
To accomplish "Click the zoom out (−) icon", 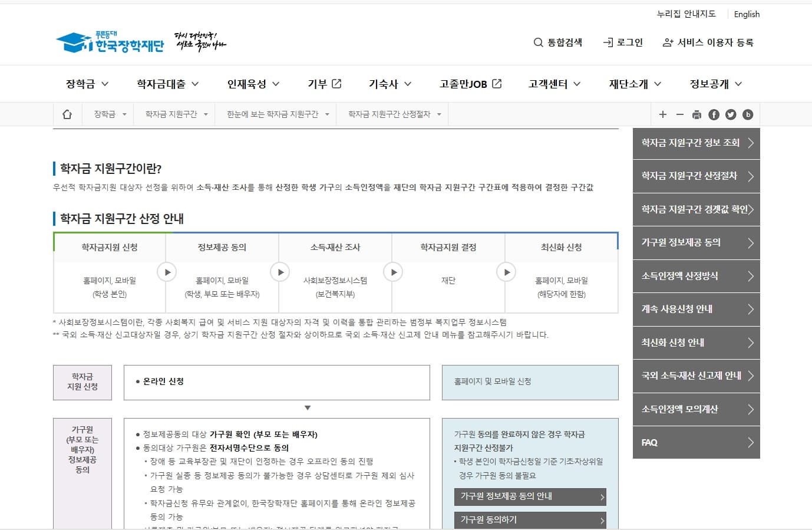I will [680, 114].
